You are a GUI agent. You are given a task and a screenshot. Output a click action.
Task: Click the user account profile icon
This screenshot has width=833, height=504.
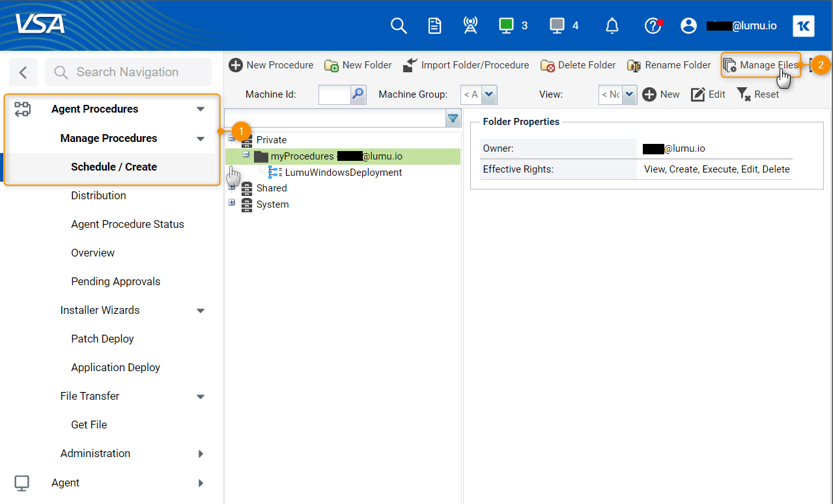pos(688,25)
